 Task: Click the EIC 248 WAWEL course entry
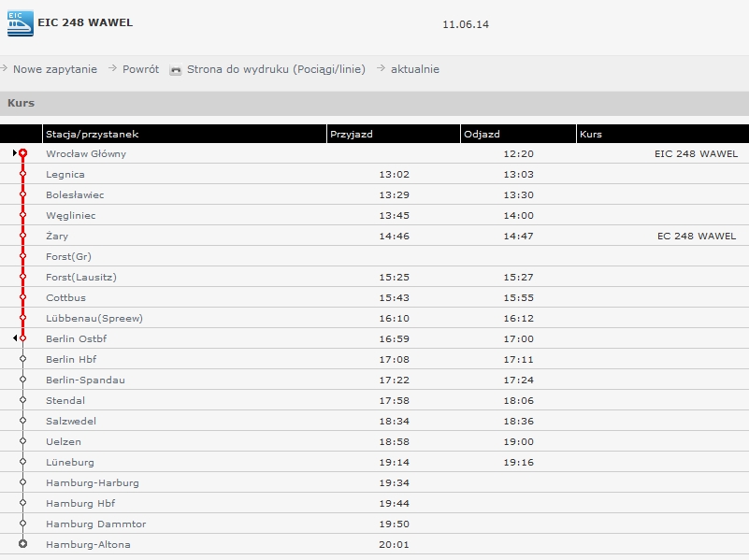coord(696,153)
